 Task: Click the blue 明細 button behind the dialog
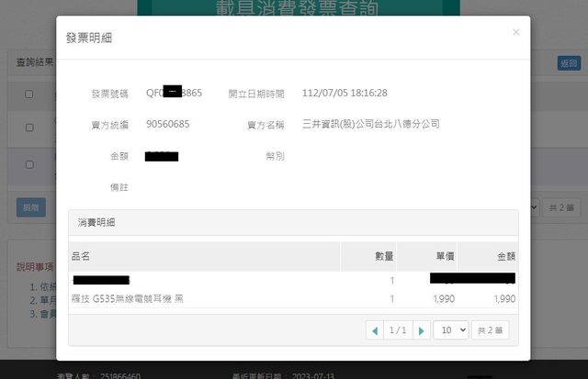tap(30, 207)
